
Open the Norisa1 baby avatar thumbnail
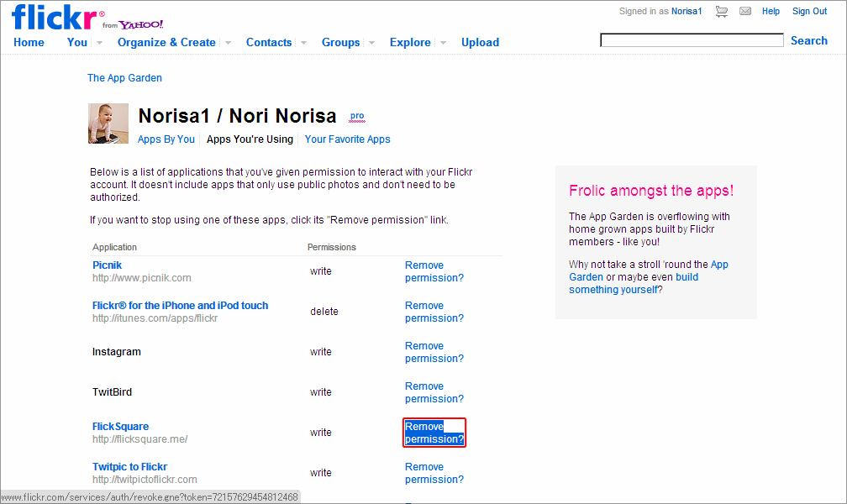pyautogui.click(x=108, y=123)
